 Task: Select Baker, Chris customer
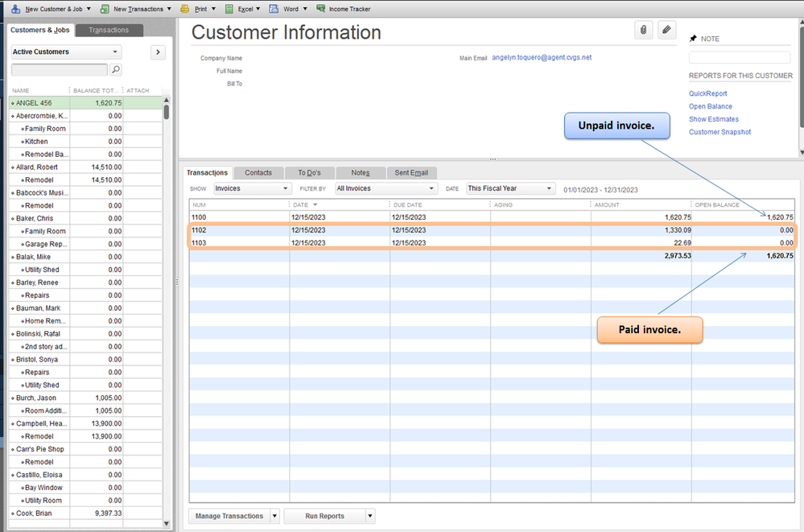(x=85, y=218)
